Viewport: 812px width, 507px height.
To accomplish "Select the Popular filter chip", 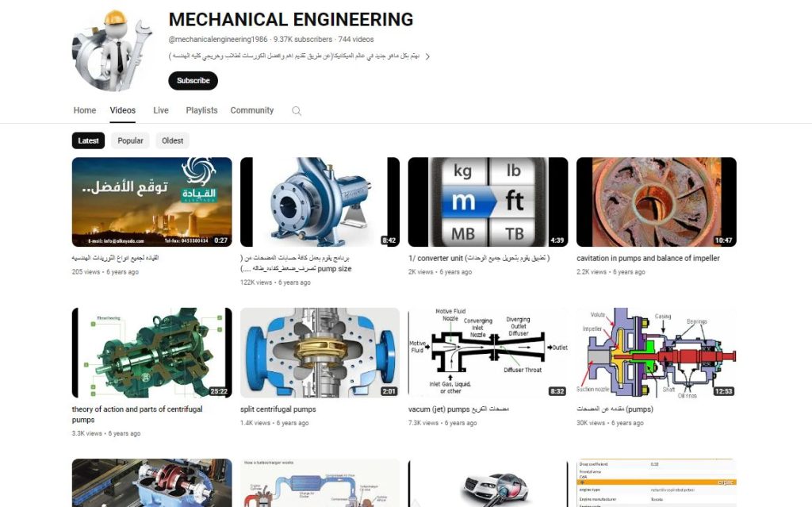I will (x=130, y=140).
